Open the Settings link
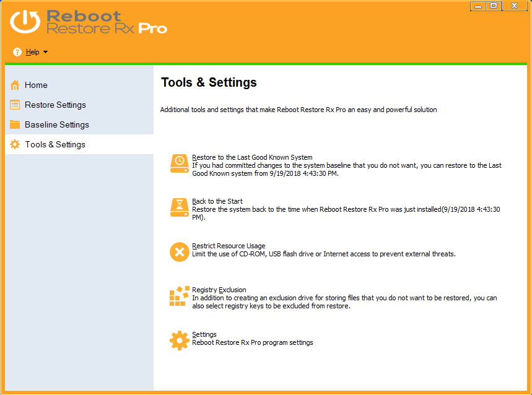This screenshot has width=532, height=395. point(204,334)
